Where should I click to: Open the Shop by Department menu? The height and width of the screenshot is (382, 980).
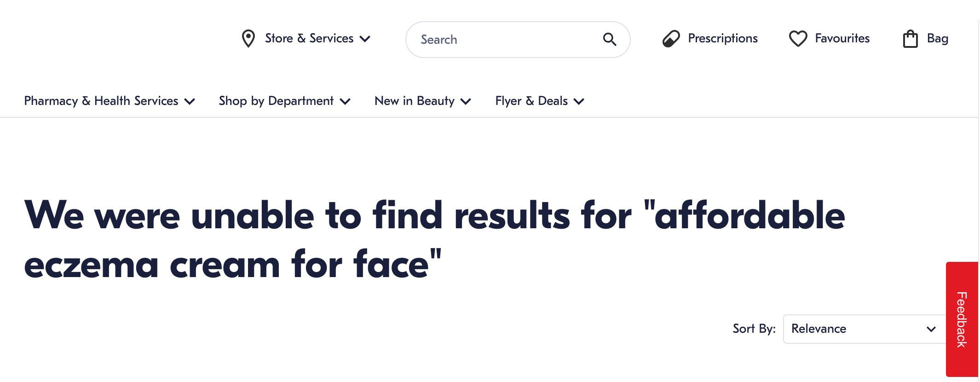(x=276, y=101)
